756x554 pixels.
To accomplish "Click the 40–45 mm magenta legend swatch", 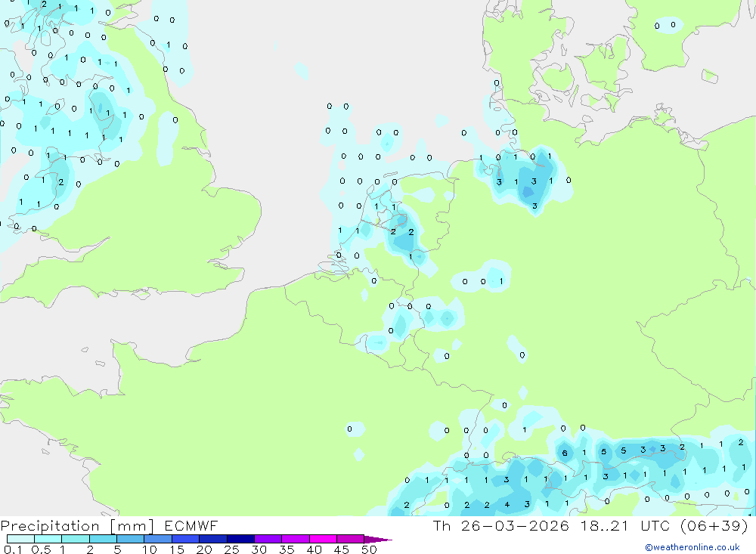I will (323, 539).
